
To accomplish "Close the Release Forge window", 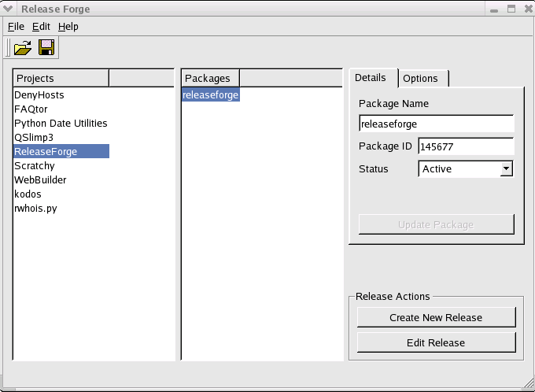I will click(x=529, y=9).
